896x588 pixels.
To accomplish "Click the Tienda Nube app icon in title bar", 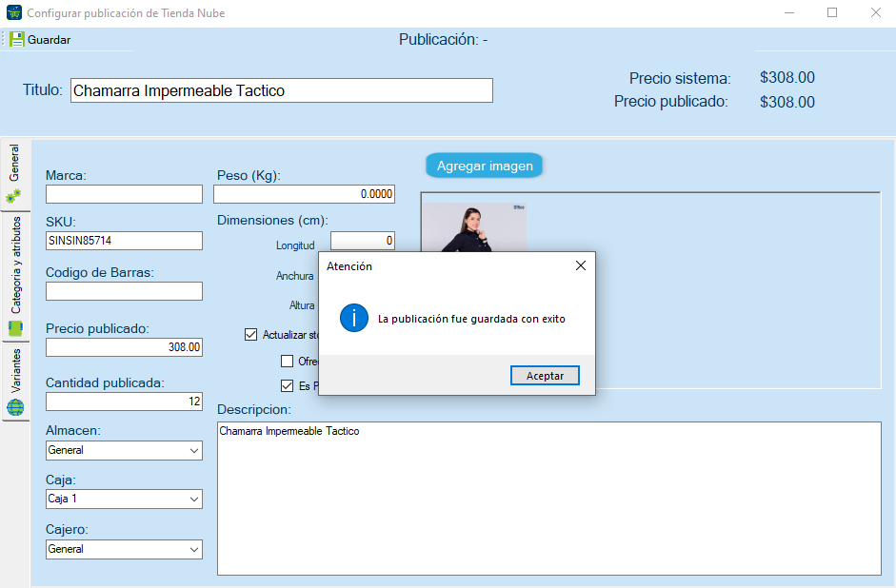I will click(14, 12).
